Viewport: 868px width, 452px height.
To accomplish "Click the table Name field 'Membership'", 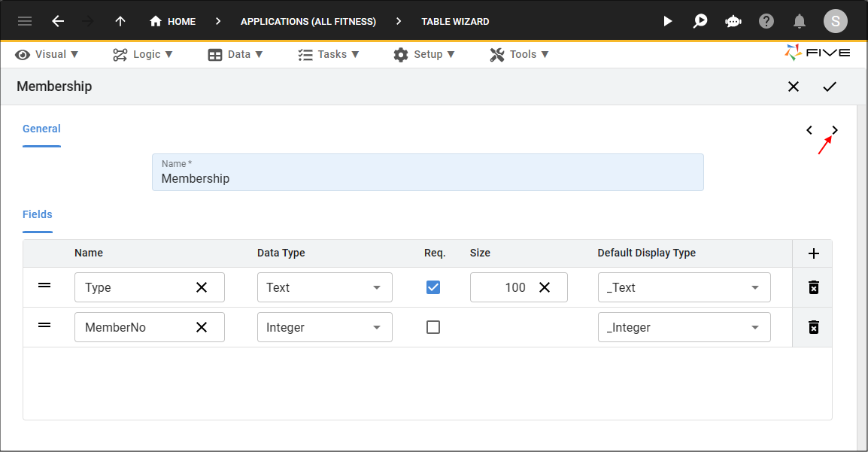I will click(x=427, y=172).
